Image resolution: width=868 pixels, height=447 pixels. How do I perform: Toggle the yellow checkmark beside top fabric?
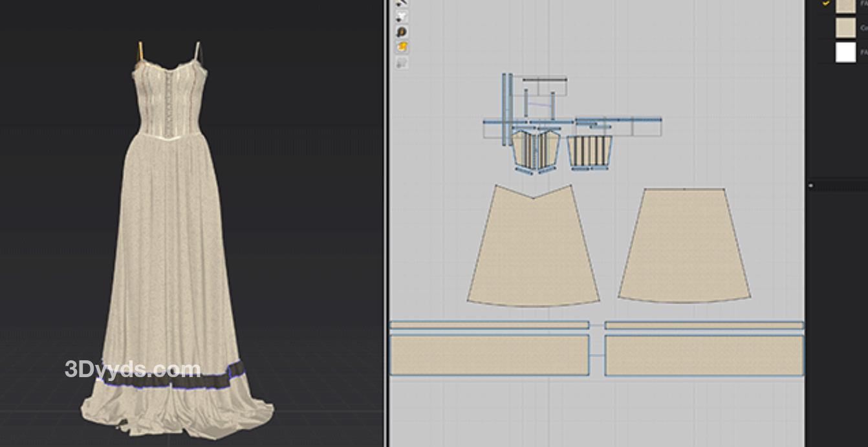tap(826, 4)
